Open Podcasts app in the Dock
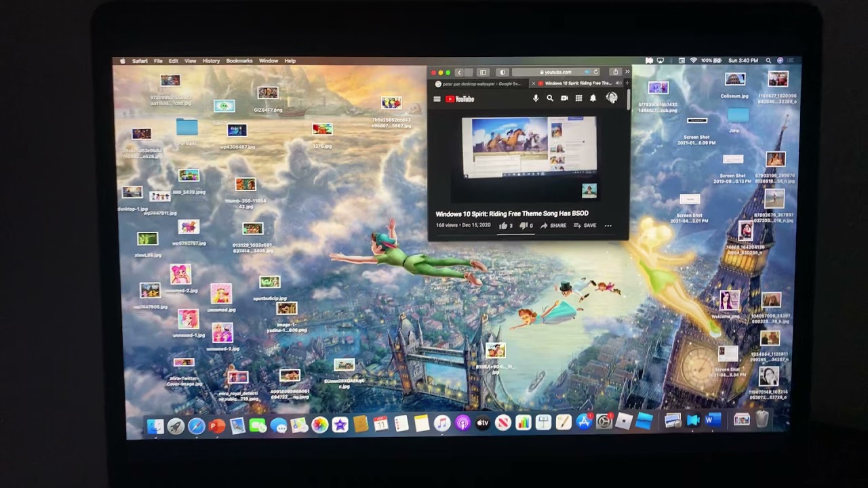This screenshot has width=868, height=488. [x=462, y=424]
